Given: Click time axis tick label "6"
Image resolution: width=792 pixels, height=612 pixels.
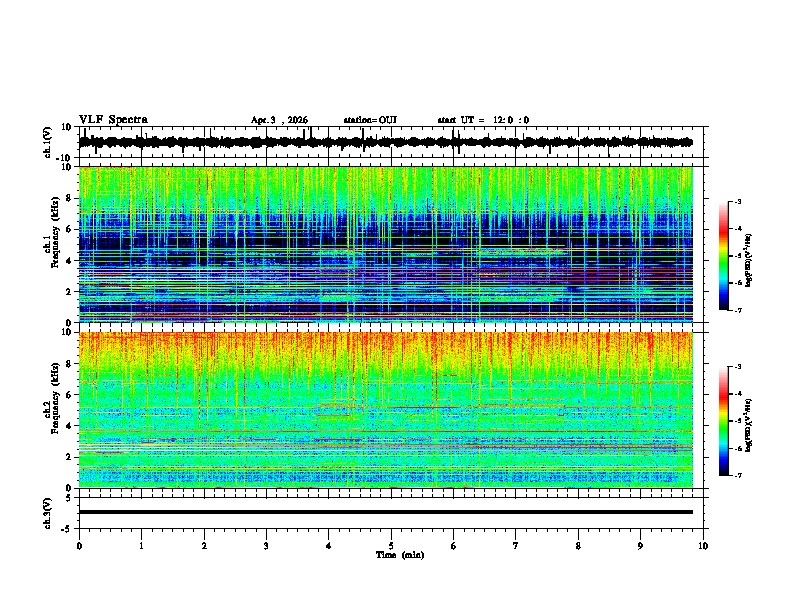Looking at the screenshot, I should [454, 546].
